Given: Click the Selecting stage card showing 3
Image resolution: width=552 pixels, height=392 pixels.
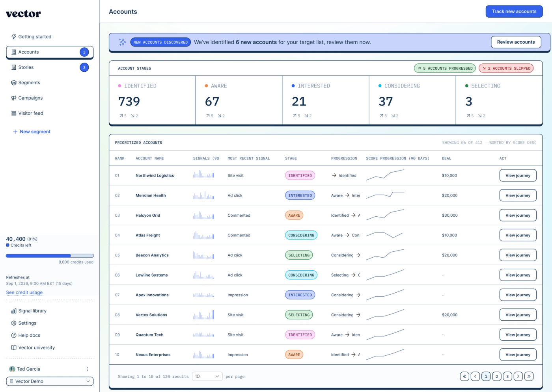Looking at the screenshot, I should pyautogui.click(x=499, y=100).
